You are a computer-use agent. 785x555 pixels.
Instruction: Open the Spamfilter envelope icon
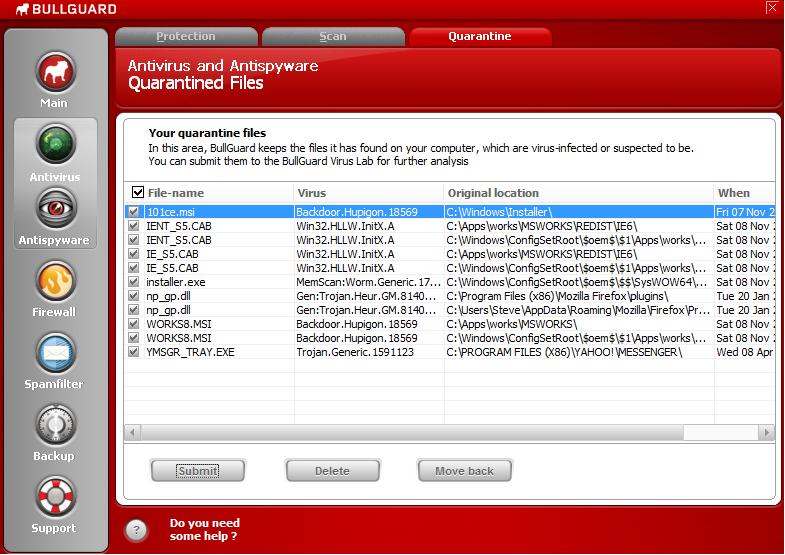coord(56,353)
